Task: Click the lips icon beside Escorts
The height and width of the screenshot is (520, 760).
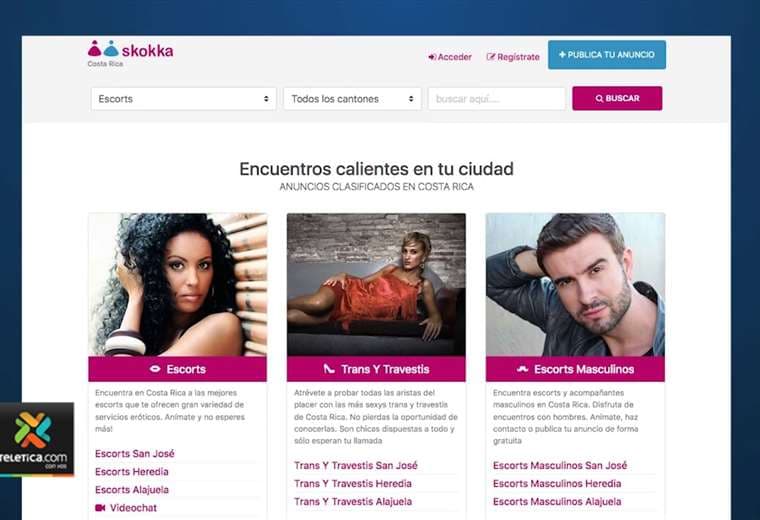Action: (x=155, y=369)
